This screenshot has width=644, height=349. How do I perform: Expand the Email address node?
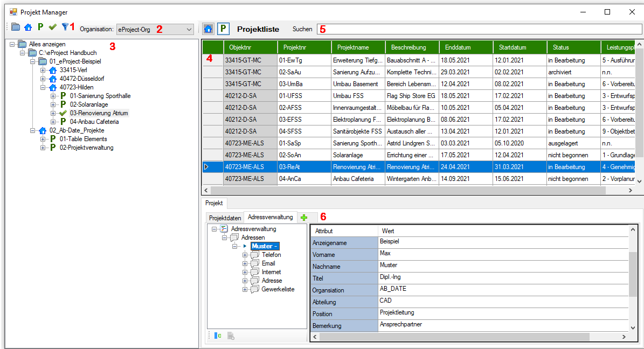point(245,263)
